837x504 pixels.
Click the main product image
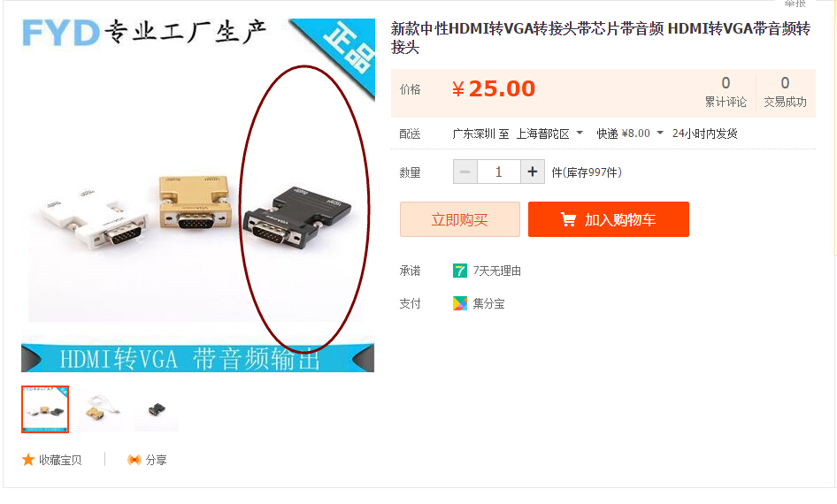pyautogui.click(x=198, y=195)
